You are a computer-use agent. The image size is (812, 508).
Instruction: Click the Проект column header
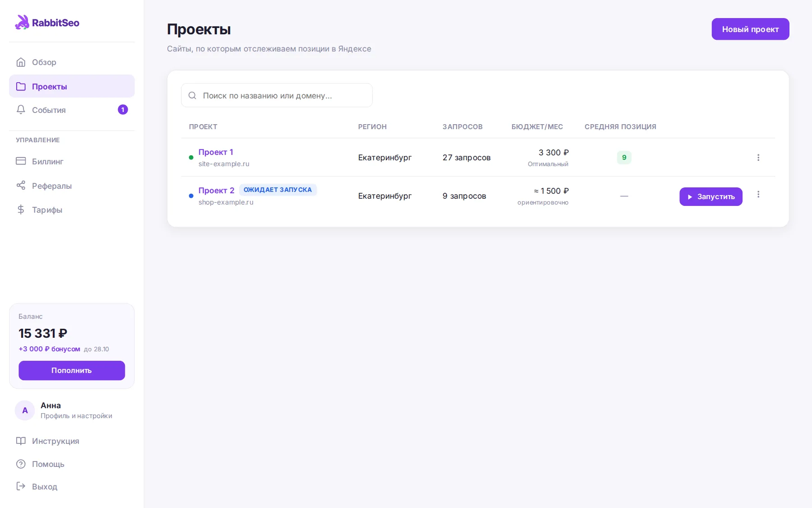[203, 127]
